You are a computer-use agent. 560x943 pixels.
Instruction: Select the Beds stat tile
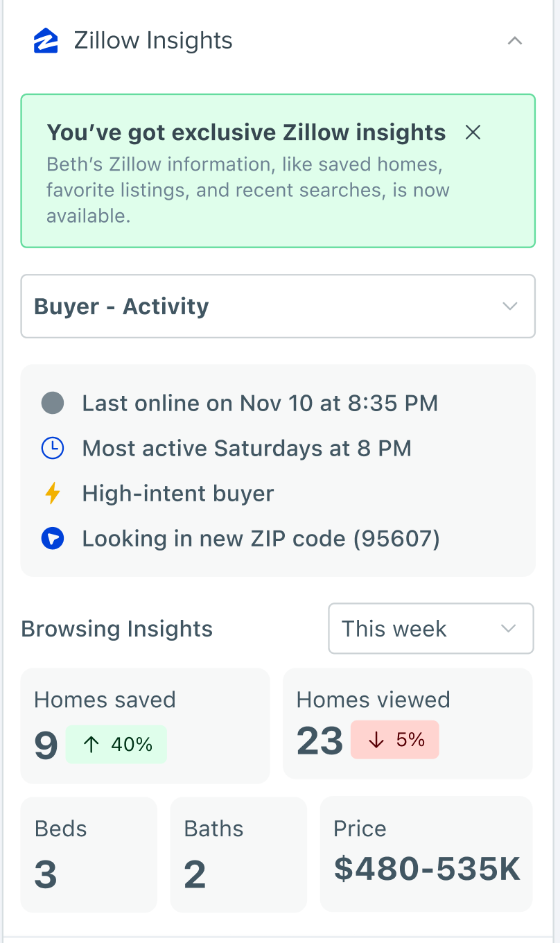[x=89, y=854]
